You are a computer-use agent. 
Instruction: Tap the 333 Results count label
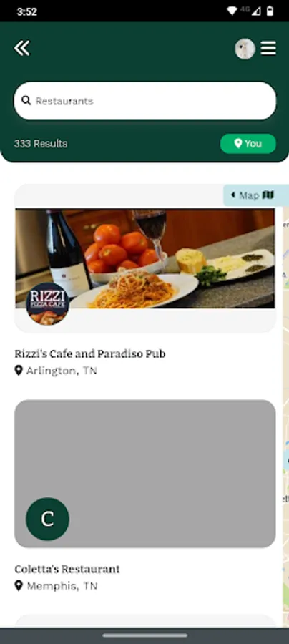tap(41, 144)
